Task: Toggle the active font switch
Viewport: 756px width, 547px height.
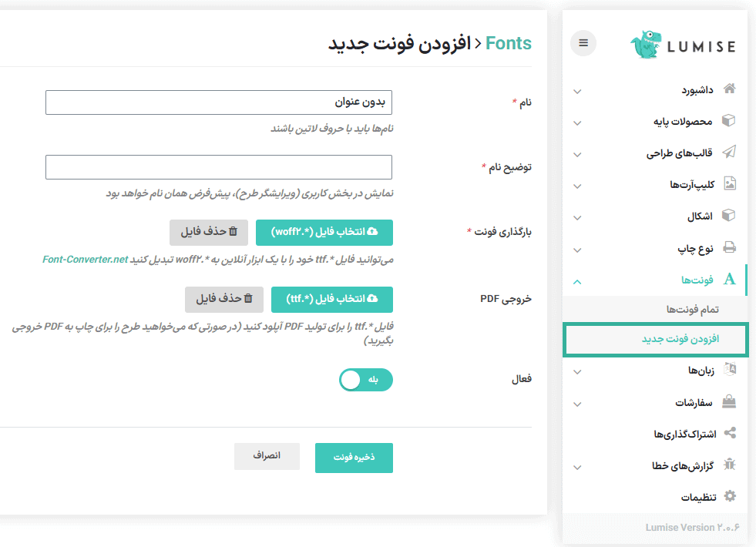Action: (x=366, y=380)
